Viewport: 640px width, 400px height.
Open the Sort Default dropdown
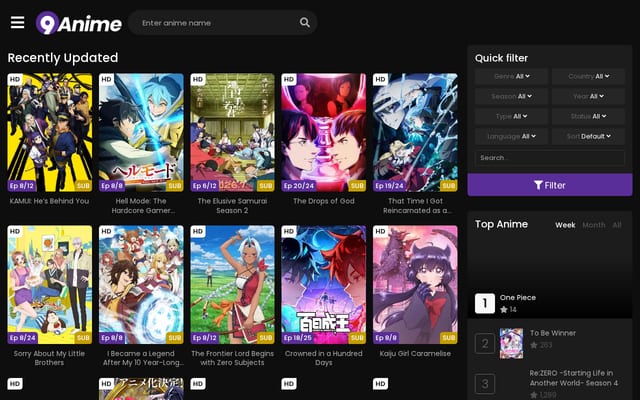point(588,136)
